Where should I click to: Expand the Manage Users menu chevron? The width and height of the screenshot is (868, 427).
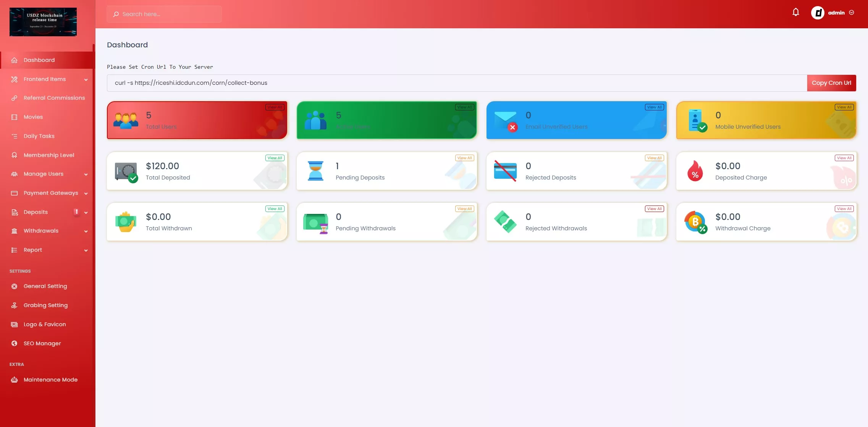(x=86, y=175)
